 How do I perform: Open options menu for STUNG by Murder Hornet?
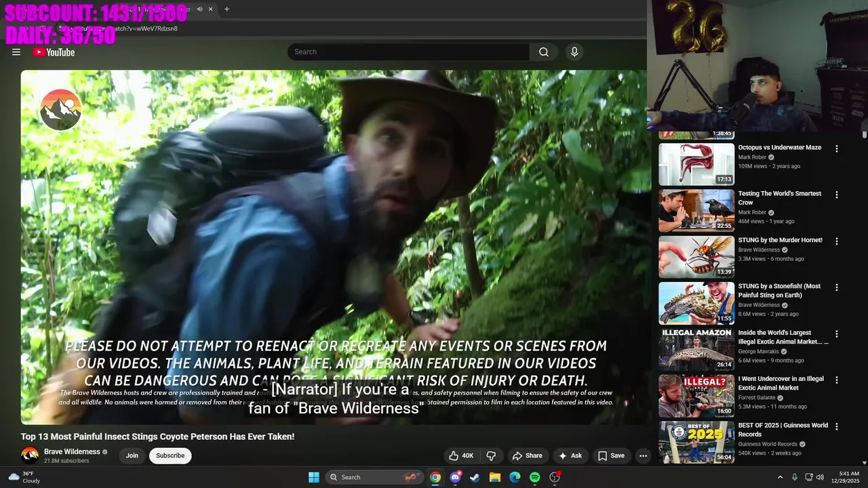tap(836, 241)
